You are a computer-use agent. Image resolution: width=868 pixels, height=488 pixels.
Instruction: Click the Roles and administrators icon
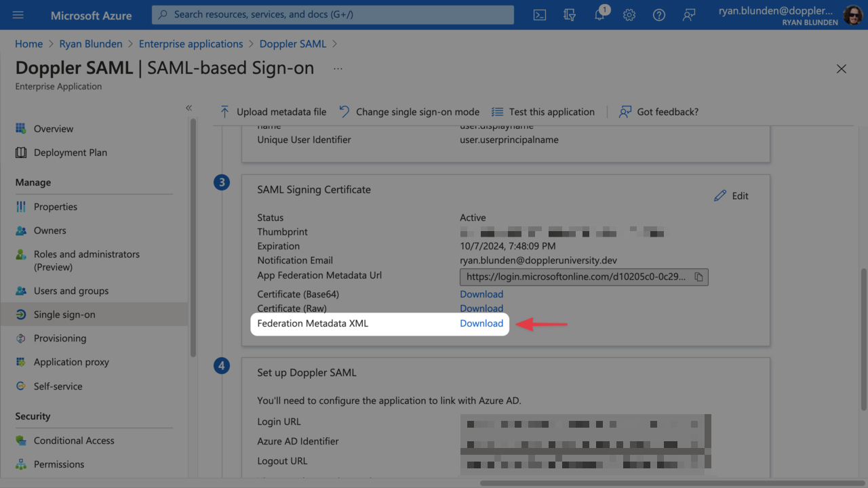tap(21, 255)
